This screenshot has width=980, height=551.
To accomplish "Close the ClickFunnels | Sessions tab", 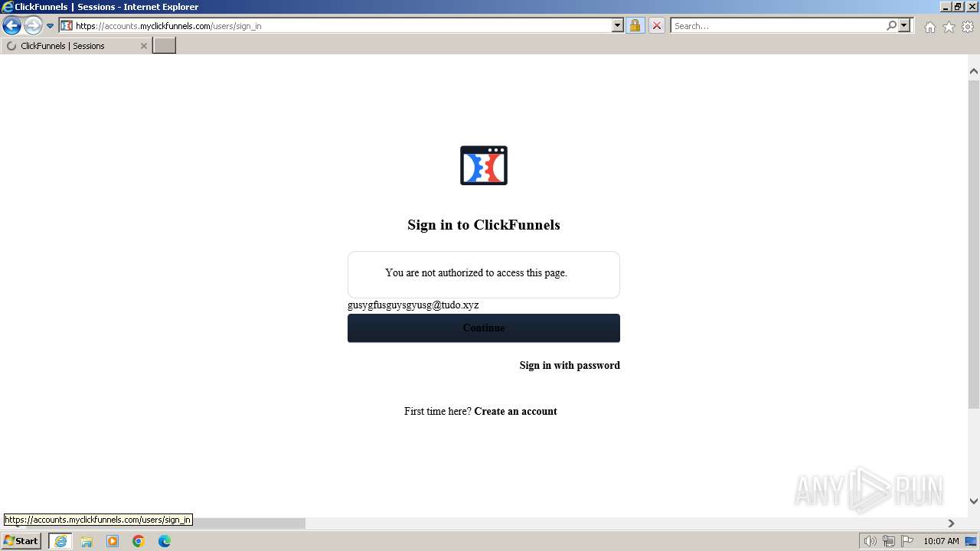I will pos(143,46).
